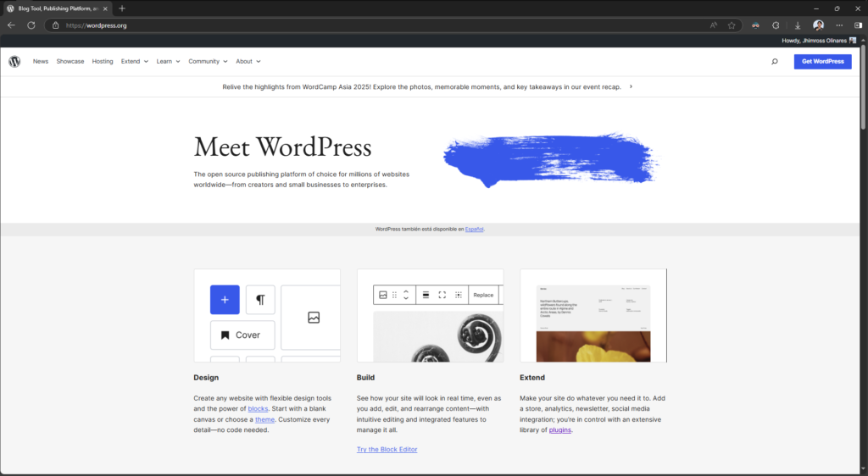The width and height of the screenshot is (868, 476).
Task: Click the address bar URL field
Action: [x=339, y=25]
